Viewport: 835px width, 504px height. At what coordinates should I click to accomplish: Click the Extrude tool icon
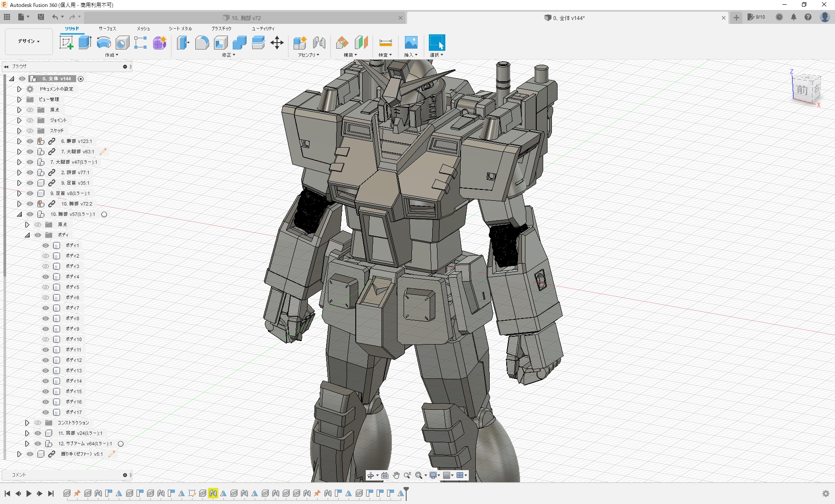[x=85, y=43]
